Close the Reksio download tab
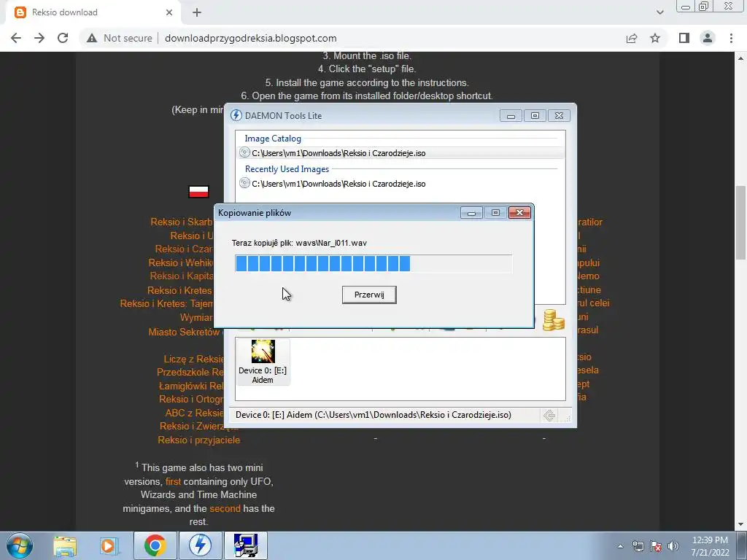Image resolution: width=747 pixels, height=560 pixels. (169, 12)
